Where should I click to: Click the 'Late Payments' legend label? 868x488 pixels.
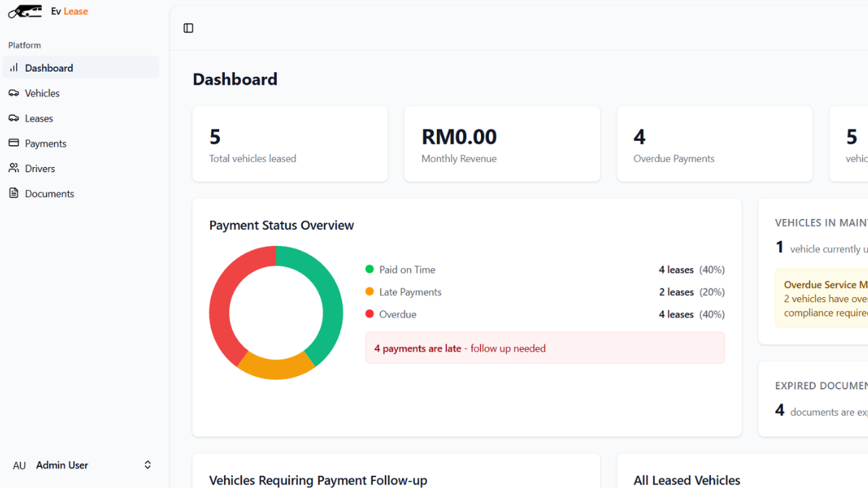(x=410, y=292)
